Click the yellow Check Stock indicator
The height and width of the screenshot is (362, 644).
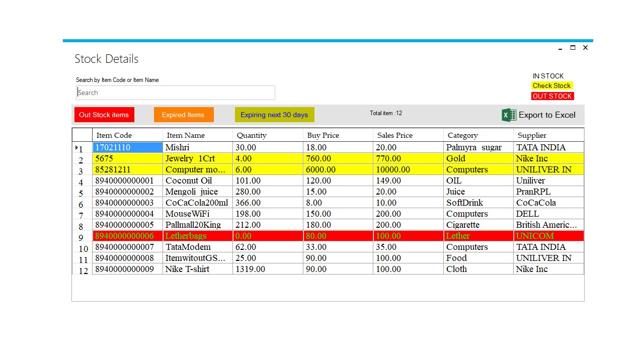click(551, 85)
